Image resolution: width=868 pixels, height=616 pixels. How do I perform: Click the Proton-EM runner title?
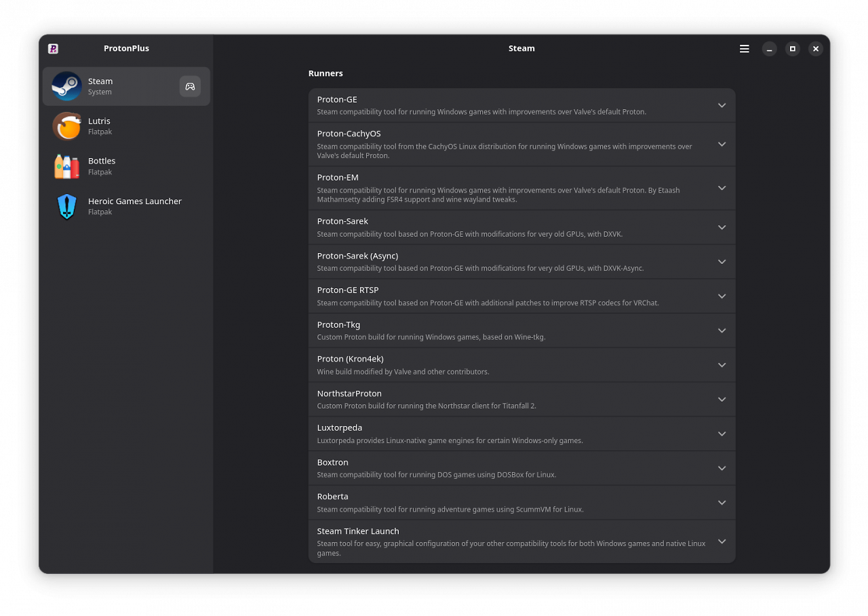[338, 178]
